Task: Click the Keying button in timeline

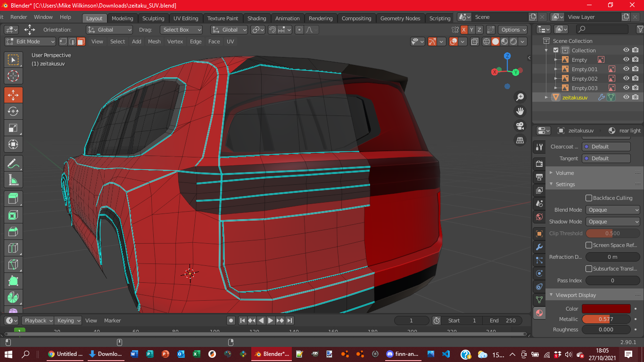Action: tap(68, 321)
